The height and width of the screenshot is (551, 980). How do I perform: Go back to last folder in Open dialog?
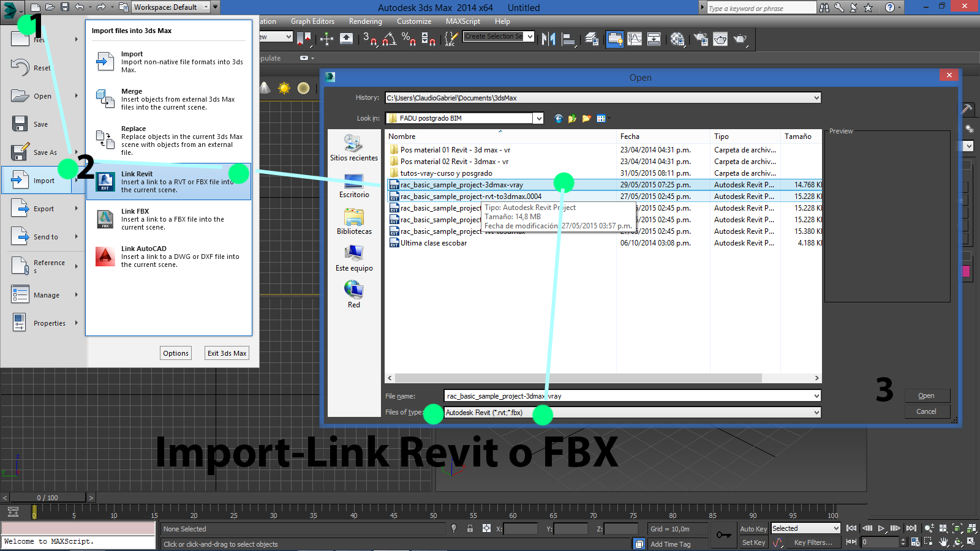[558, 118]
